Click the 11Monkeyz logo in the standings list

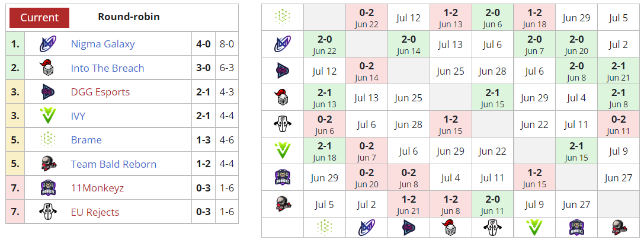click(47, 188)
